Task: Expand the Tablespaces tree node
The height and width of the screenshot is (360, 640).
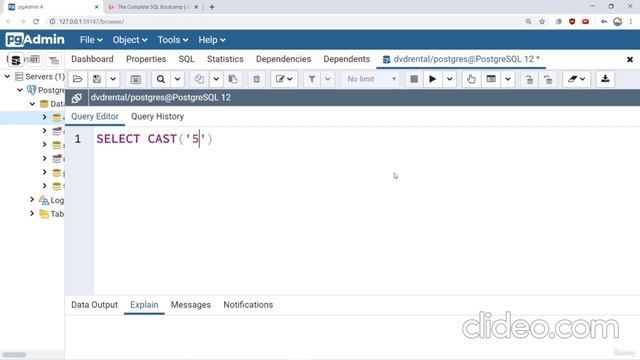Action: 32,213
